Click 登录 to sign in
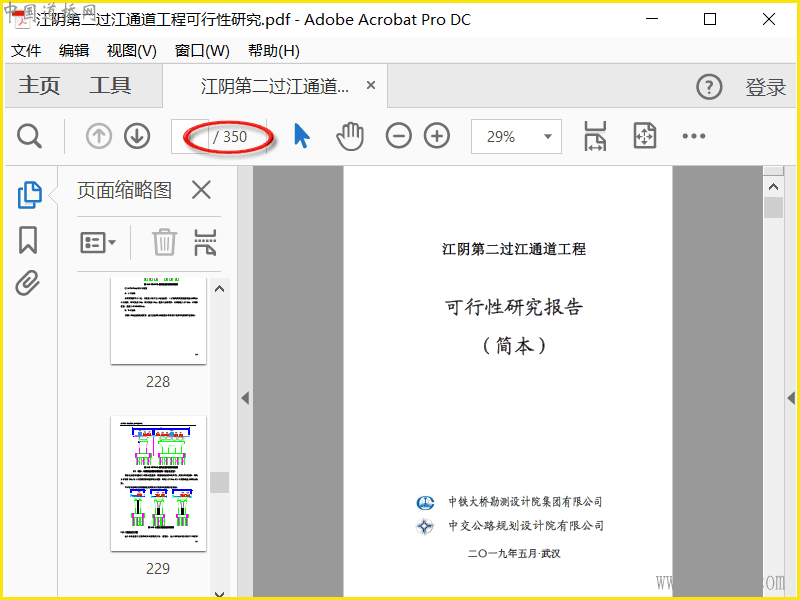 765,87
